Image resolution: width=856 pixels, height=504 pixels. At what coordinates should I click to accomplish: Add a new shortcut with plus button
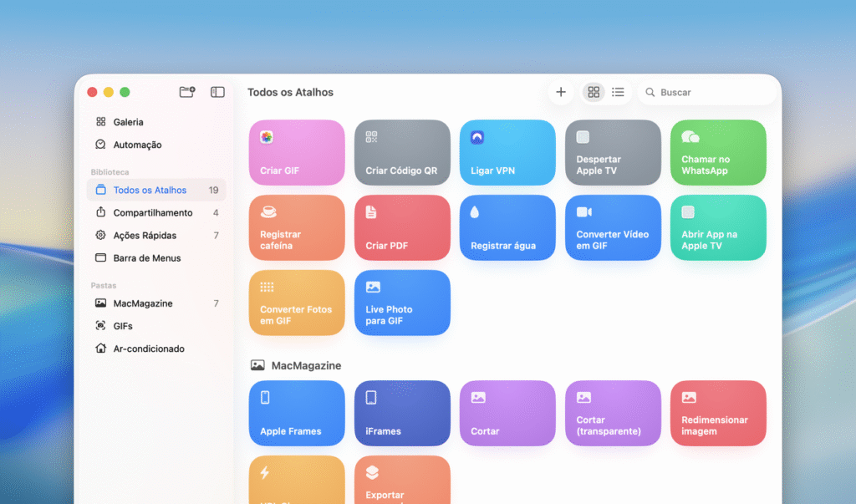[561, 92]
